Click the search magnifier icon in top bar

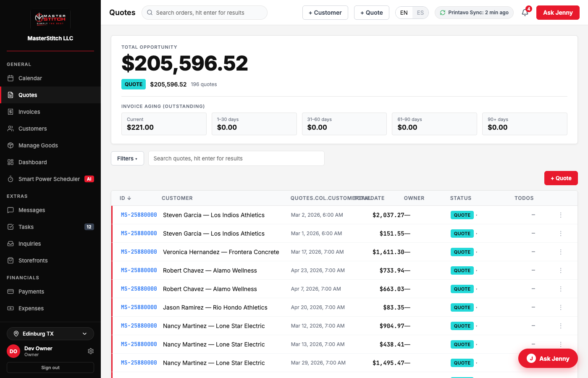pos(150,13)
